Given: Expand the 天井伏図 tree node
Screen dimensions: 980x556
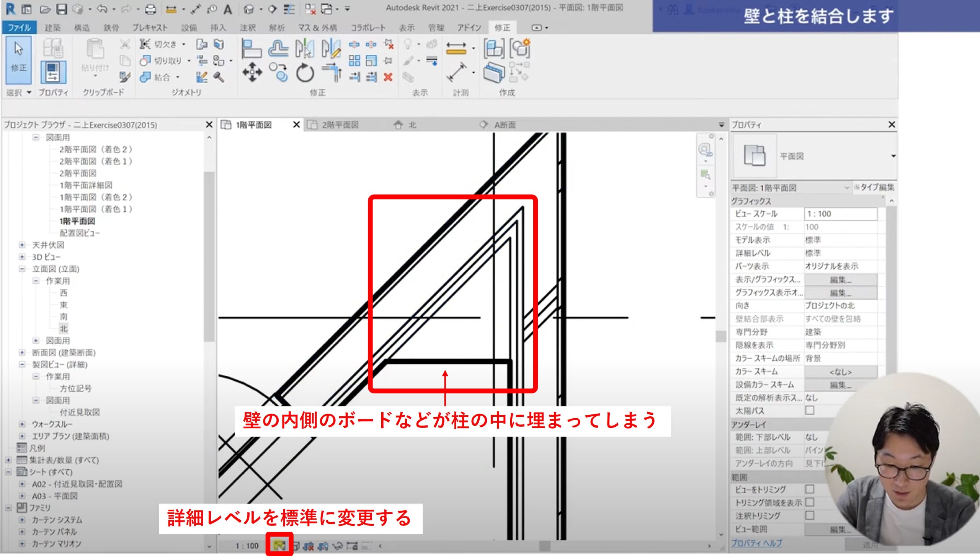Looking at the screenshot, I should 22,245.
